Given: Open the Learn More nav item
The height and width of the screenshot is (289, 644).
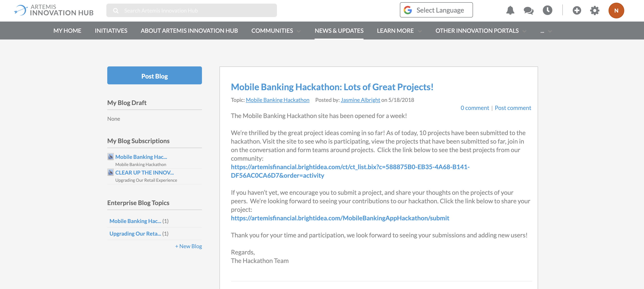Looking at the screenshot, I should (395, 31).
